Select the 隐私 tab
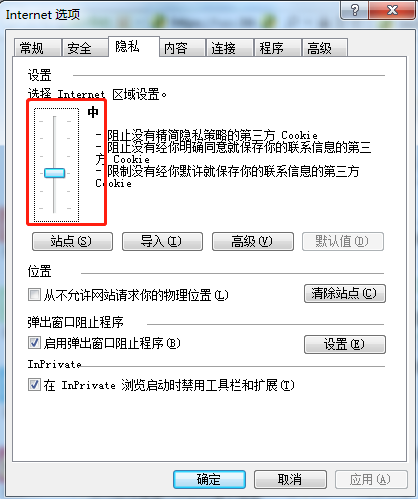418x499 pixels. tap(134, 46)
